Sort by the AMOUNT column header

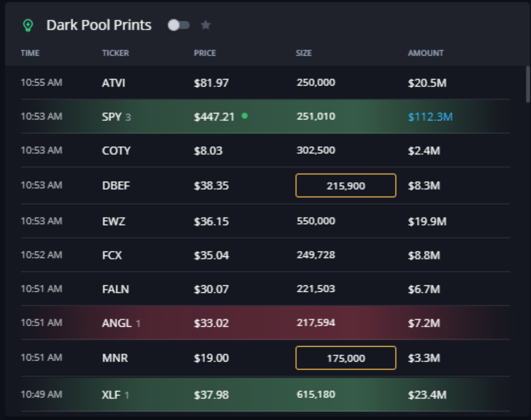(425, 53)
